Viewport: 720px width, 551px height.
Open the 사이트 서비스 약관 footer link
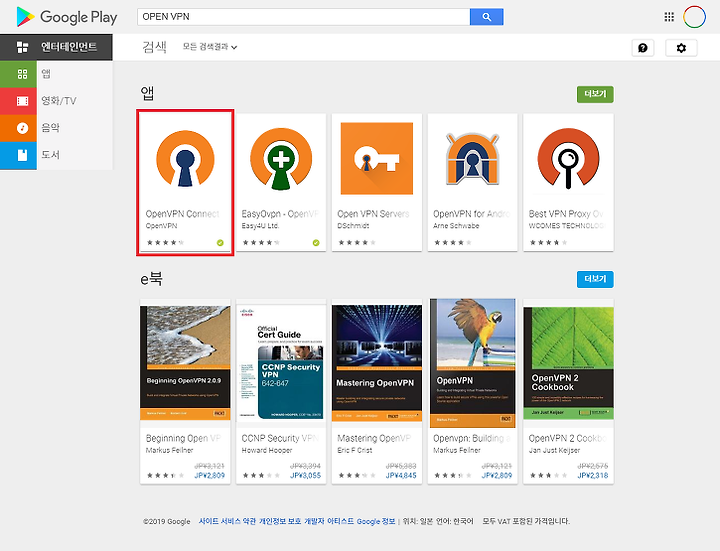pyautogui.click(x=227, y=521)
